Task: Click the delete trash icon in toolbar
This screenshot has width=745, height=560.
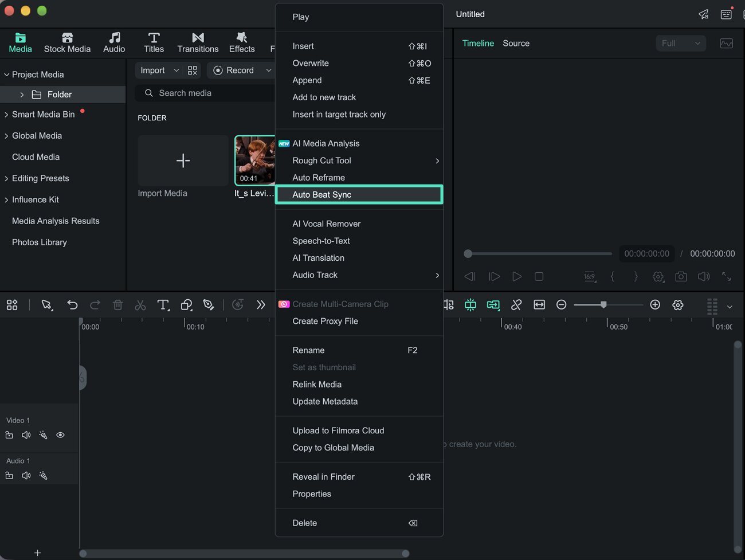Action: click(x=117, y=305)
